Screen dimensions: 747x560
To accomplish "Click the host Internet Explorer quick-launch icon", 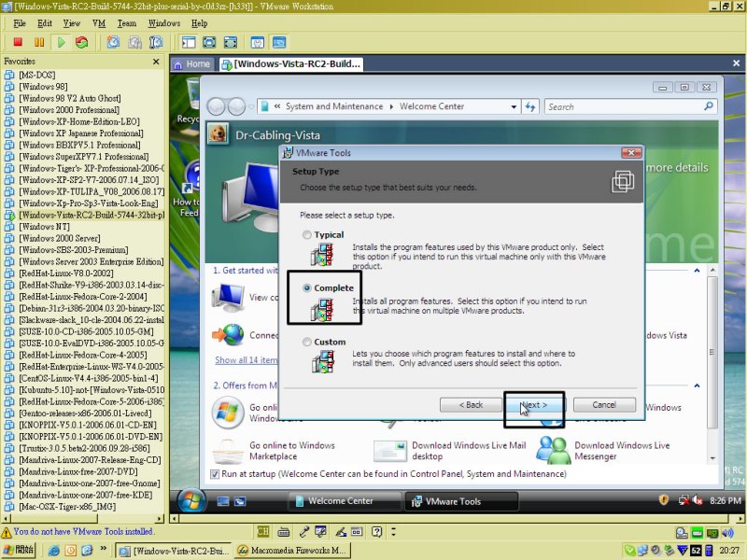I will (x=54, y=551).
